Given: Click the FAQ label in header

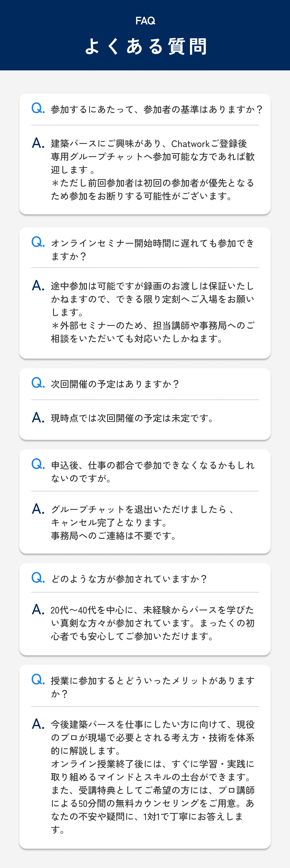Looking at the screenshot, I should [x=145, y=21].
